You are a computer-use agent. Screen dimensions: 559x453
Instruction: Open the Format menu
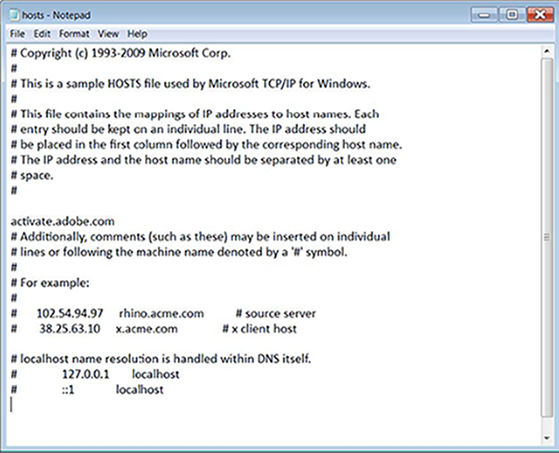pyautogui.click(x=74, y=34)
